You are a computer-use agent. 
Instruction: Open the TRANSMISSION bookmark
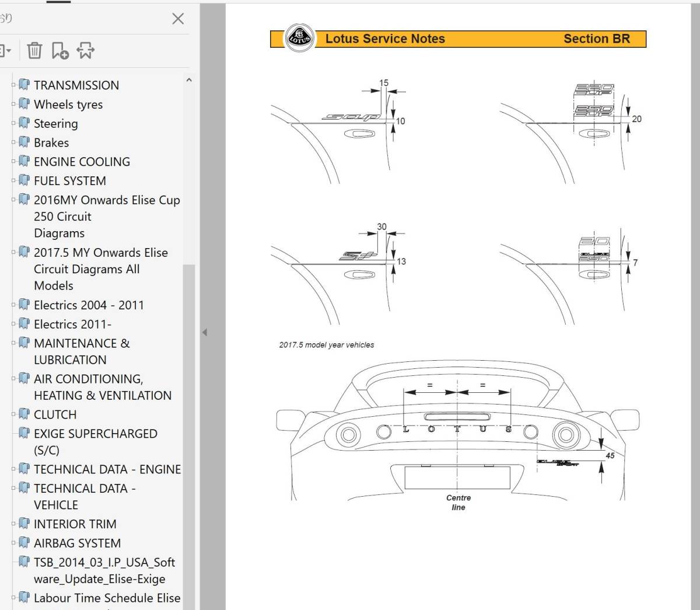coord(76,85)
